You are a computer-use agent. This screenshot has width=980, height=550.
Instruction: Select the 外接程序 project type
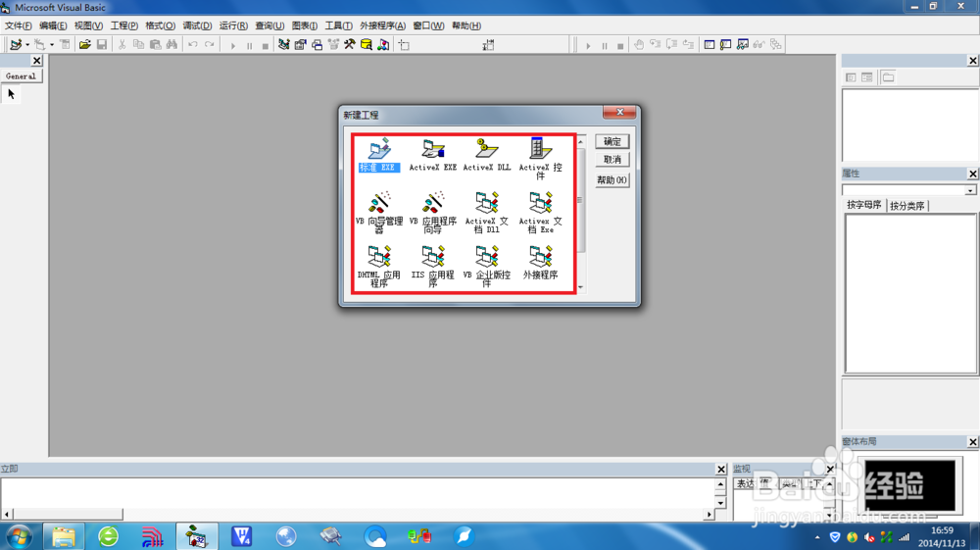[540, 263]
